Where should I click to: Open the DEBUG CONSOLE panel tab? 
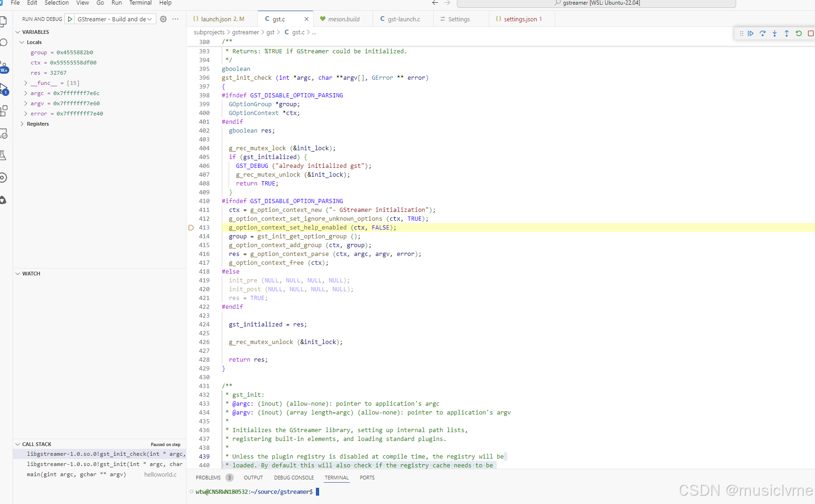coord(294,478)
